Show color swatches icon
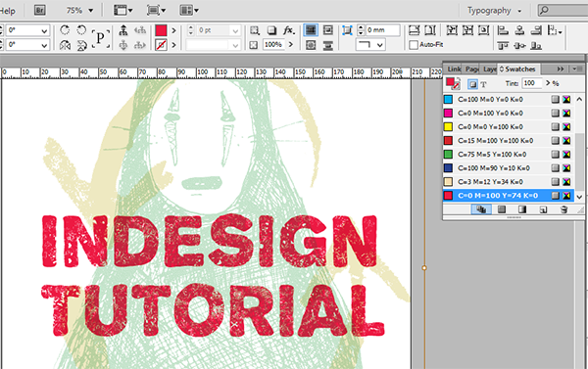Image resolution: width=588 pixels, height=369 pixels. coord(502,209)
